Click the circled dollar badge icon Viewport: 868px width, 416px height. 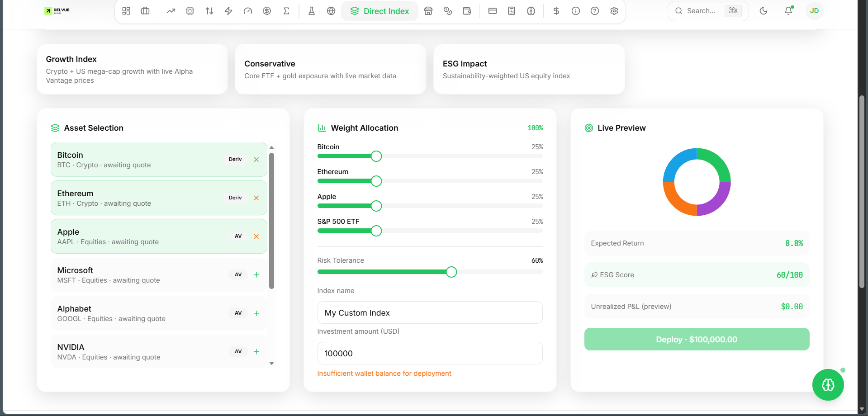point(267,11)
